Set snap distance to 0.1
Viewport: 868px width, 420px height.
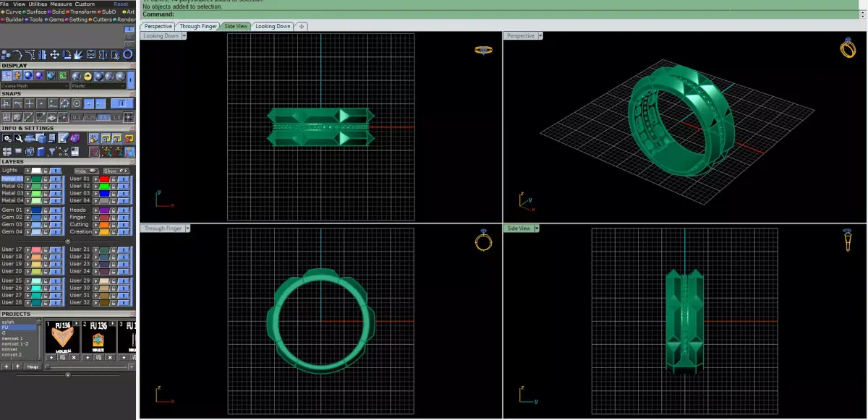pos(77,117)
